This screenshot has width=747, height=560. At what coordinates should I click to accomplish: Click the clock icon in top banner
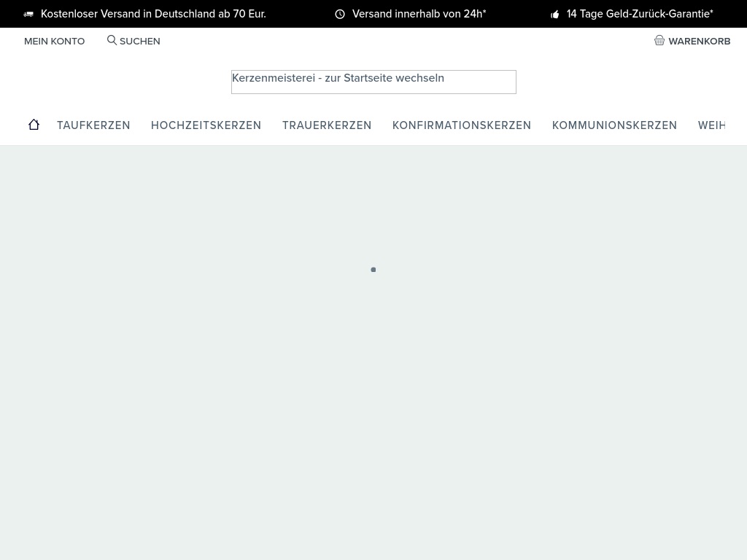coord(340,15)
